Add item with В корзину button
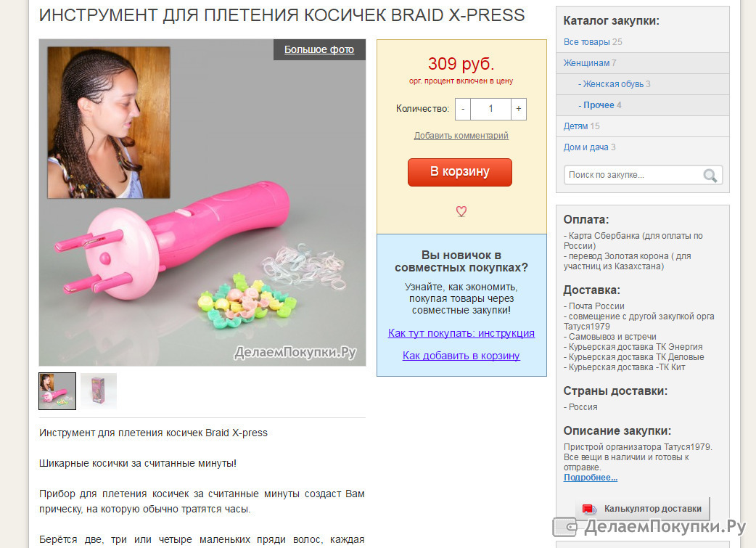This screenshot has height=548, width=756. [460, 172]
